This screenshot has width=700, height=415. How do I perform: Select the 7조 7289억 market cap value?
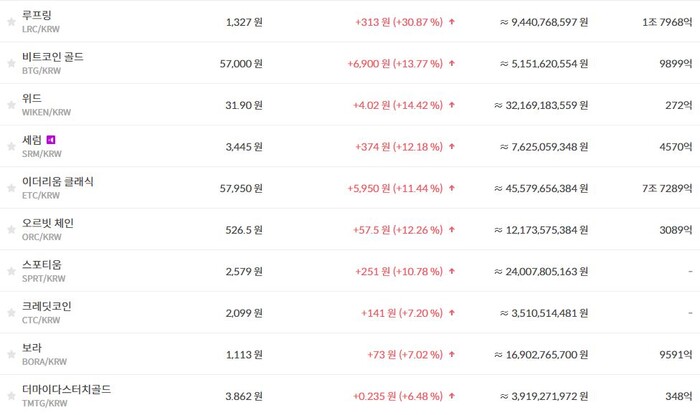pyautogui.click(x=667, y=188)
